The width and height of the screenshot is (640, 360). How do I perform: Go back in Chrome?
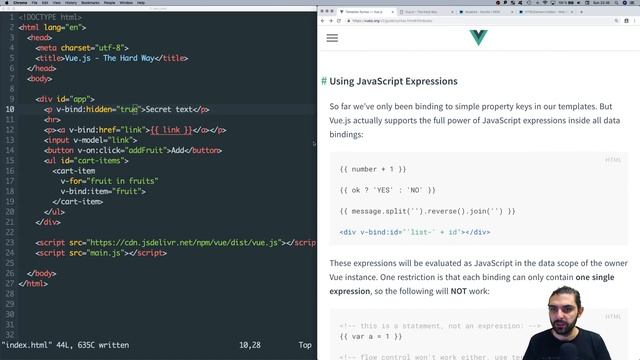322,21
